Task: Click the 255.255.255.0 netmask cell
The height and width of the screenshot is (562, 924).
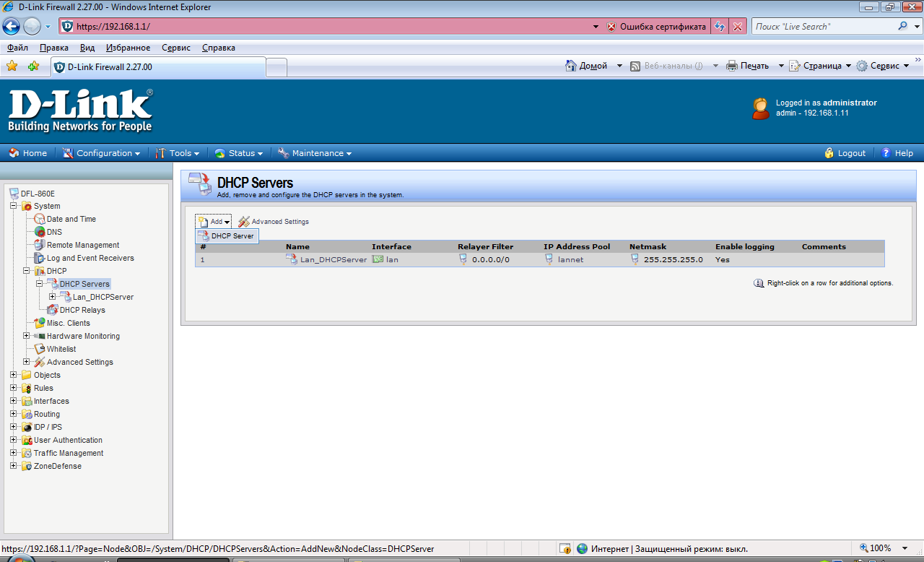Action: [673, 259]
